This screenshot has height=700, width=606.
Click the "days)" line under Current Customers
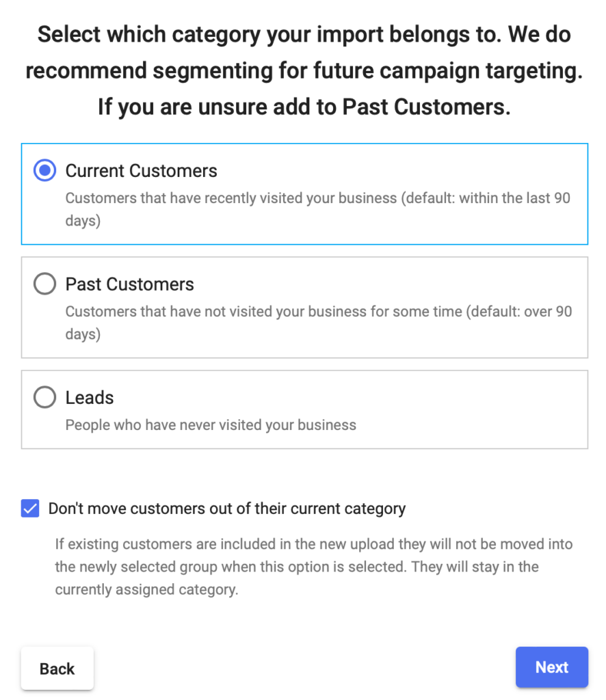[x=83, y=221]
